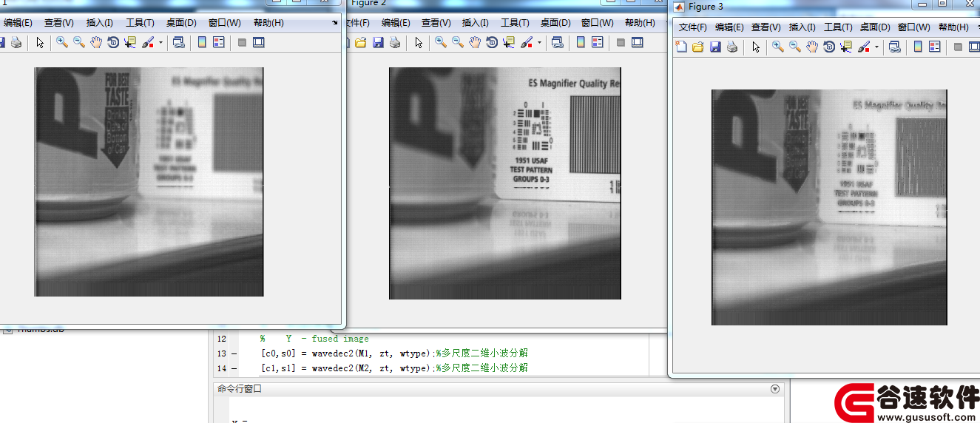Click the open file icon in Figure 3

coord(698,47)
